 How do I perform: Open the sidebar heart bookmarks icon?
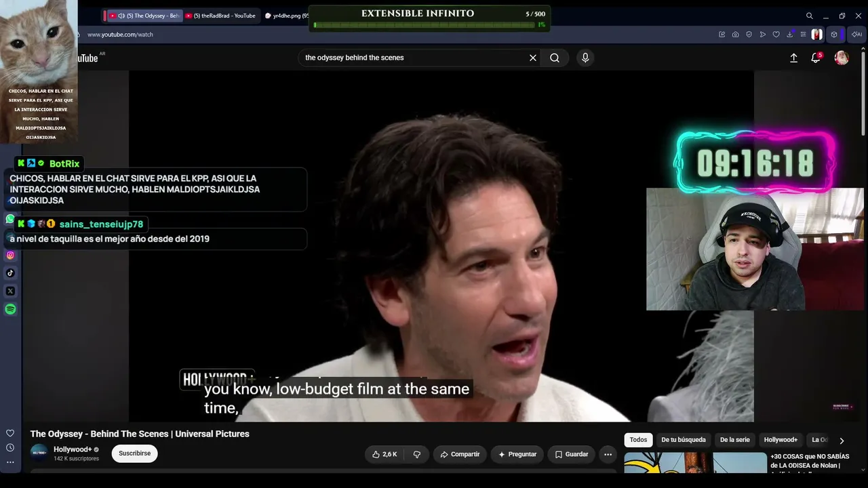coord(10,433)
